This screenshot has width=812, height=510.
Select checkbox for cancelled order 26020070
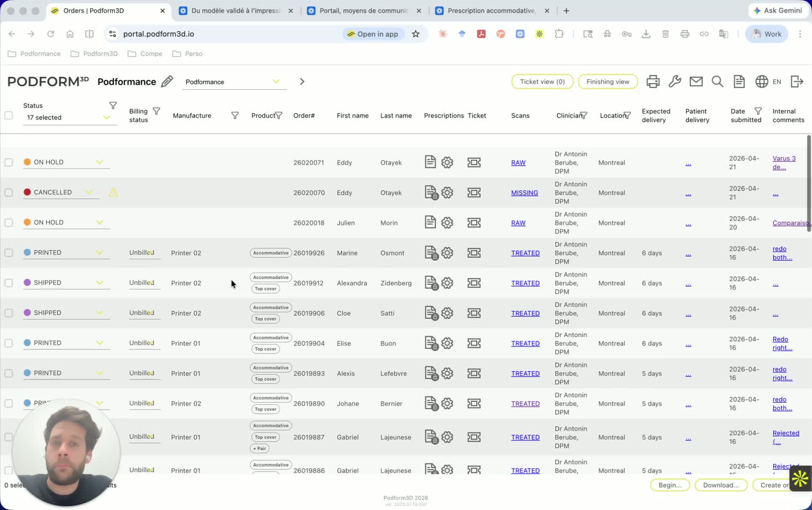tap(9, 193)
